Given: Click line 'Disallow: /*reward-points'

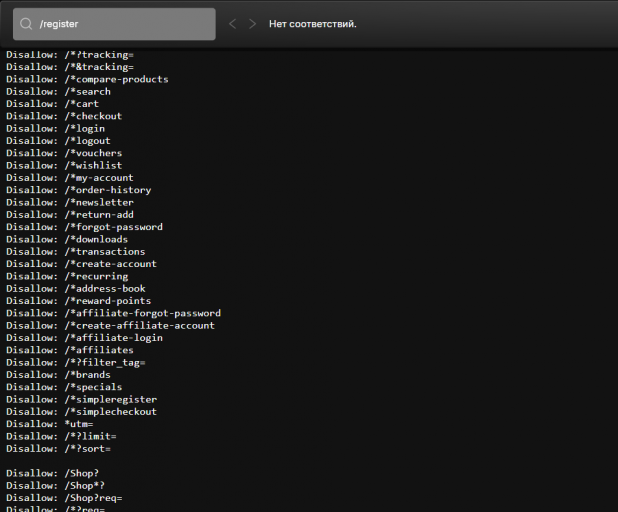Looking at the screenshot, I should (78, 301).
